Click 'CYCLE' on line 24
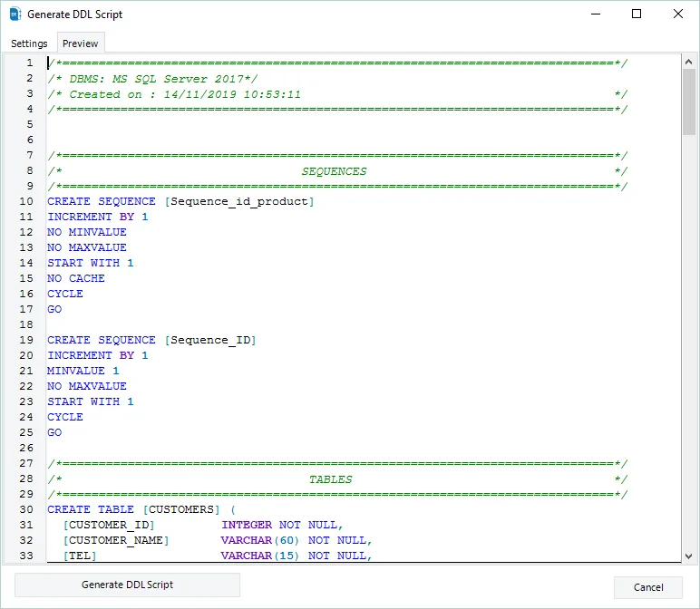 click(x=65, y=417)
